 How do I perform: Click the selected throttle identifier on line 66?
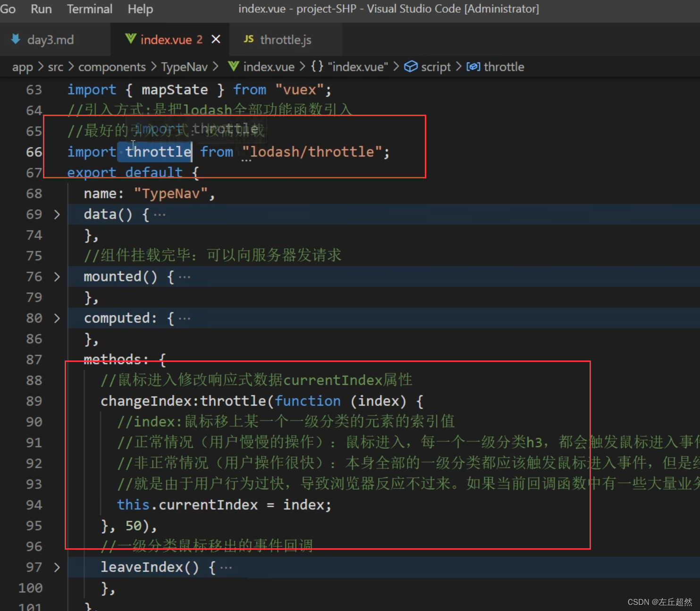coord(159,152)
